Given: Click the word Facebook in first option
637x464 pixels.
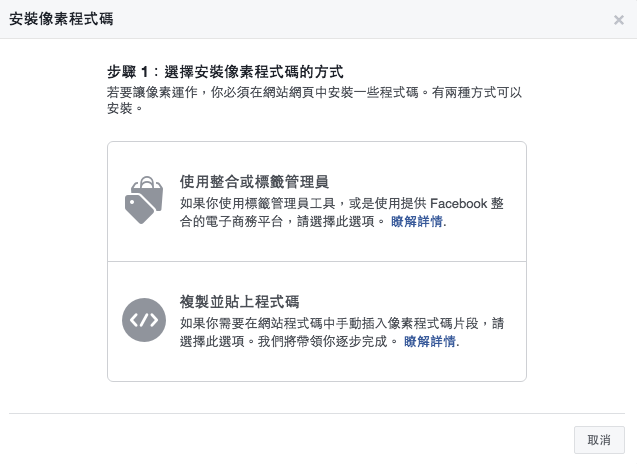Looking at the screenshot, I should coord(459,203).
